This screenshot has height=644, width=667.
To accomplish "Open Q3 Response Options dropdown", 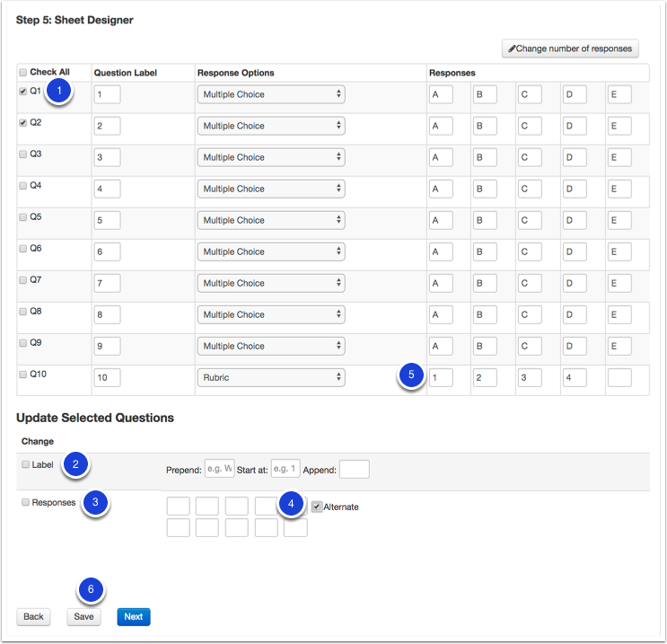I will 271,157.
